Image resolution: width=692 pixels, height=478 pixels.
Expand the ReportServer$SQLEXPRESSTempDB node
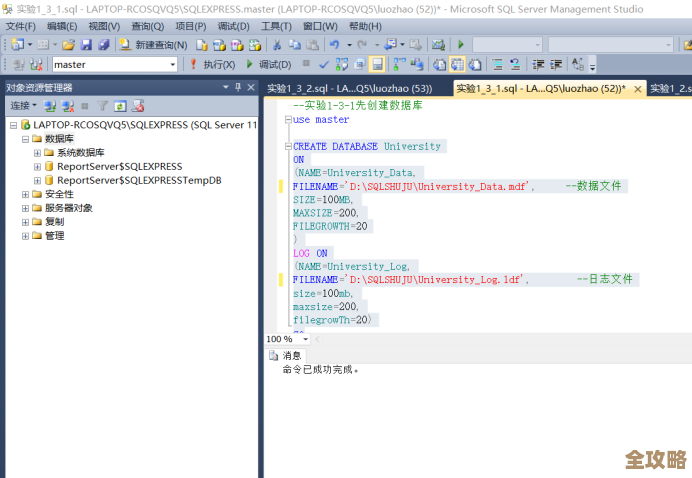[x=38, y=181]
